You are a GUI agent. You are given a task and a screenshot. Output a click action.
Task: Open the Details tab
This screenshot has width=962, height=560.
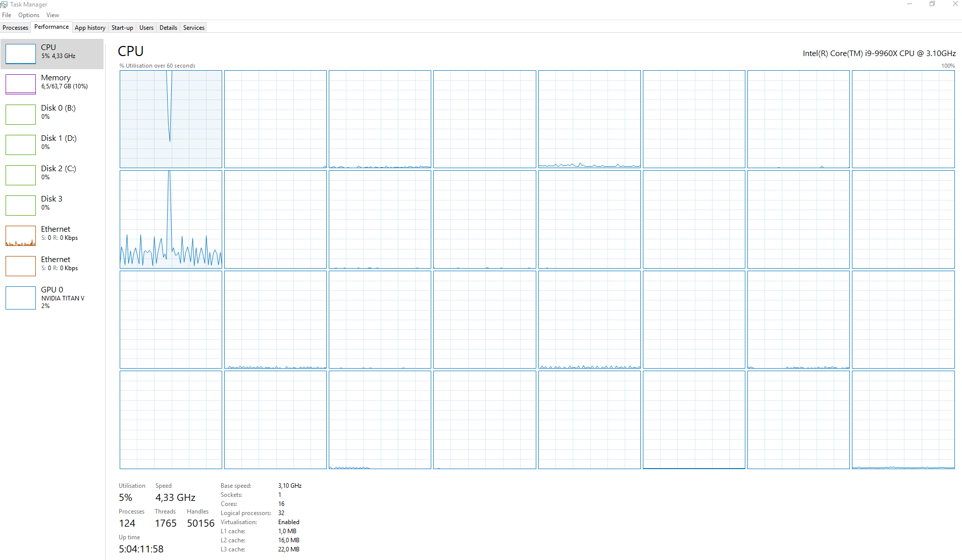click(x=168, y=28)
